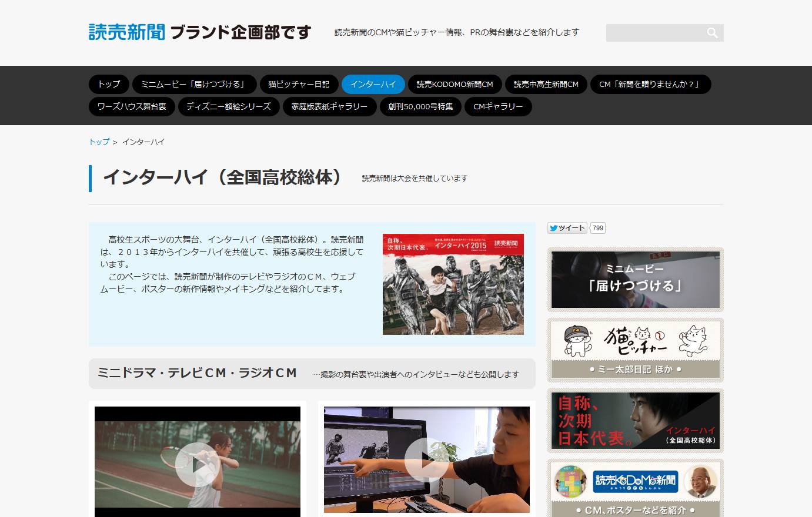Open CMギャラリー nav item
The height and width of the screenshot is (517, 812).
499,106
